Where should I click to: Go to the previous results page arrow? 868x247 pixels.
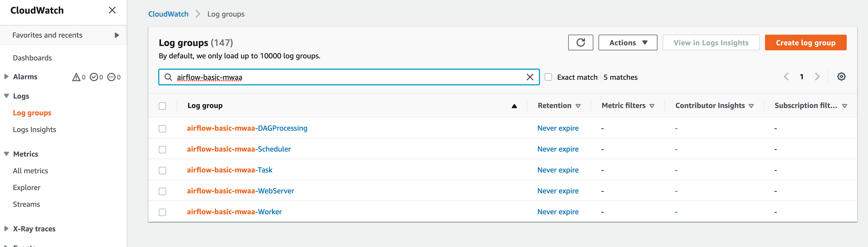(786, 76)
